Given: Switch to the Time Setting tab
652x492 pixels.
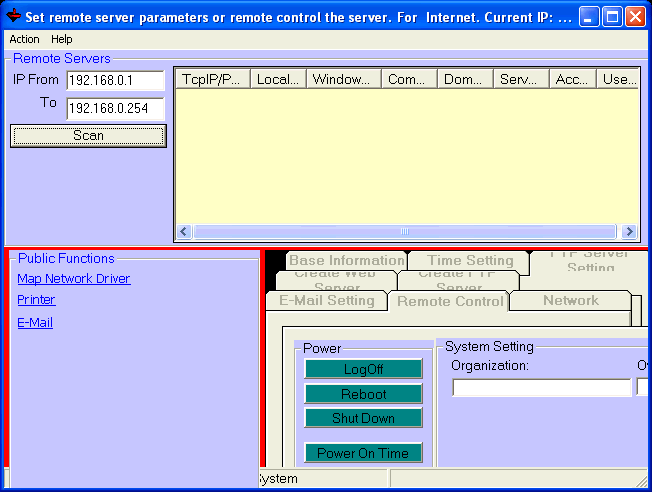Looking at the screenshot, I should 470,261.
